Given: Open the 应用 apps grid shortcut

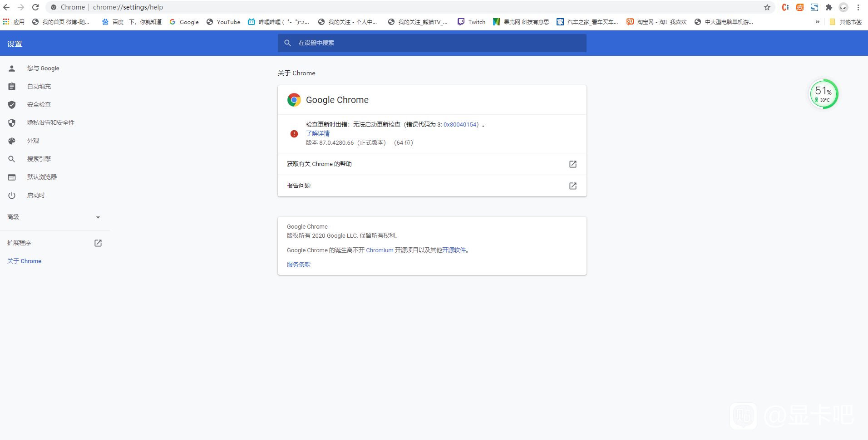Looking at the screenshot, I should 14,22.
